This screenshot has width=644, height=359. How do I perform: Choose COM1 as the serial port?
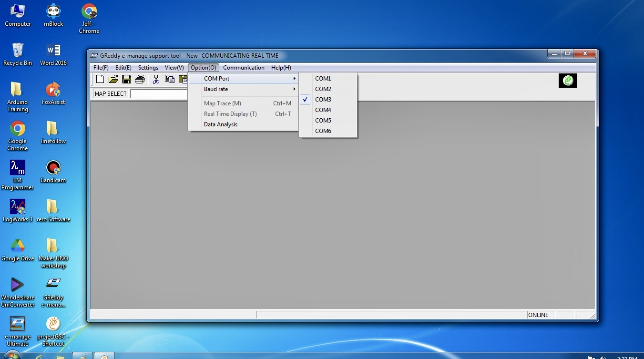[x=328, y=79]
